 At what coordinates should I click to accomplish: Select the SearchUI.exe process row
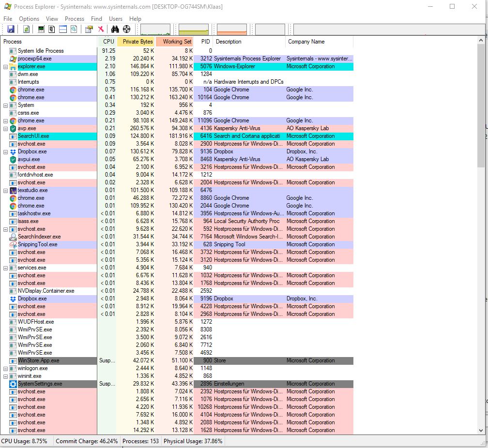[177, 136]
